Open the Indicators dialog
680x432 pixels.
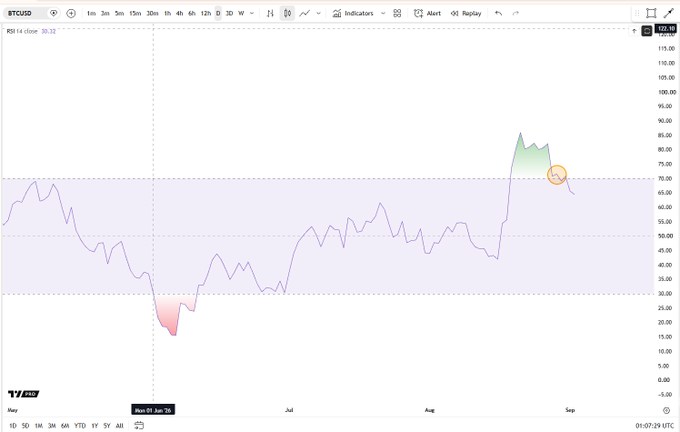(x=353, y=13)
